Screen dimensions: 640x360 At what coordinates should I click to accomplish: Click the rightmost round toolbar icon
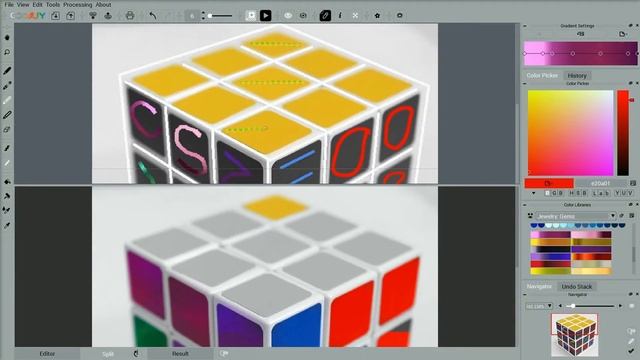(400, 16)
